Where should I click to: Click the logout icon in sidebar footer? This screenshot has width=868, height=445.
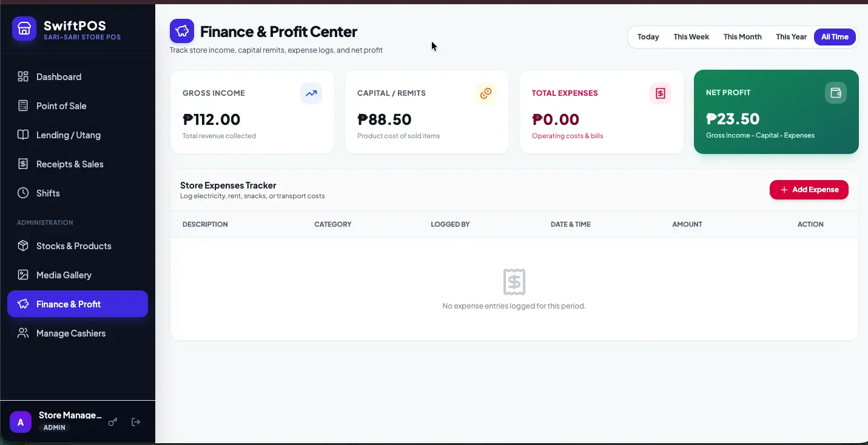[136, 422]
